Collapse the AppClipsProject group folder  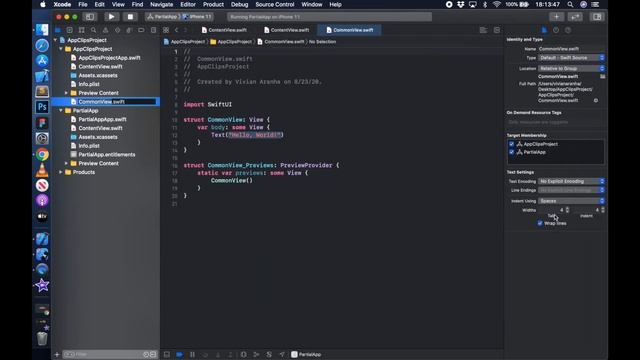click(x=61, y=49)
